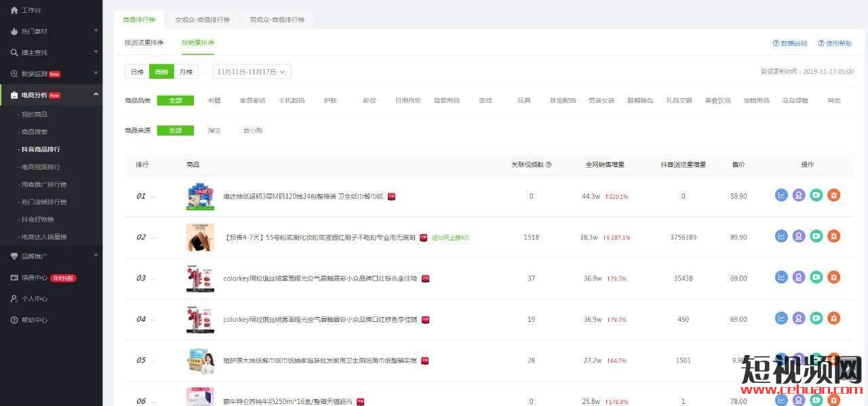Image resolution: width=868 pixels, height=406 pixels.
Task: Open 使用帮助 question mark link
Action: click(x=821, y=43)
